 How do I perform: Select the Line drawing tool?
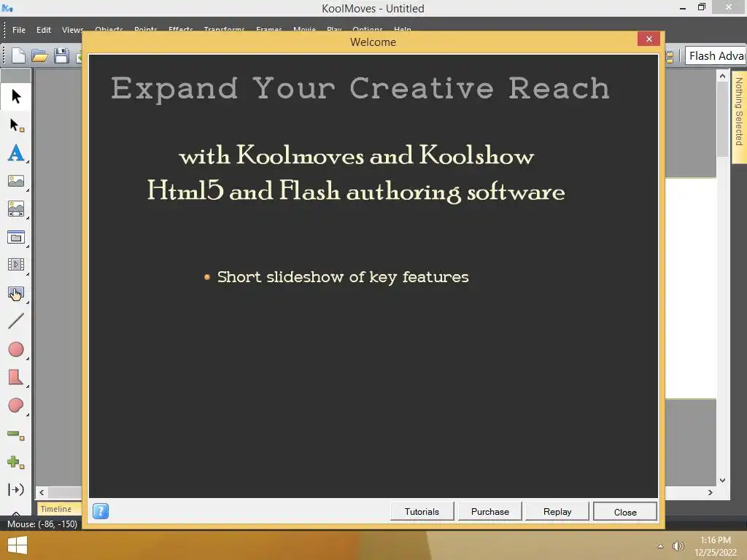point(16,321)
